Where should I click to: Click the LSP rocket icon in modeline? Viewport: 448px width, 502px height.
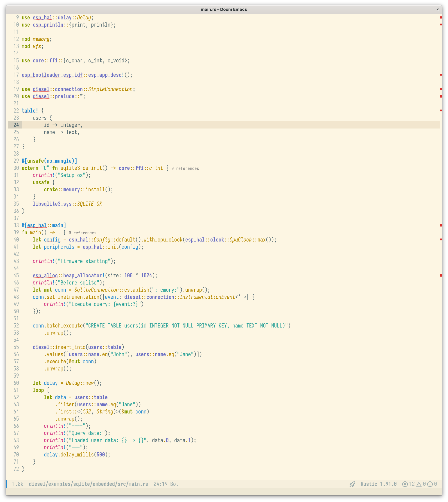352,484
